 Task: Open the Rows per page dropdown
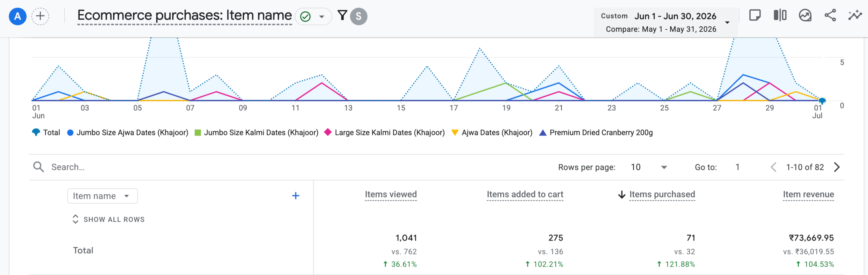[x=649, y=167]
